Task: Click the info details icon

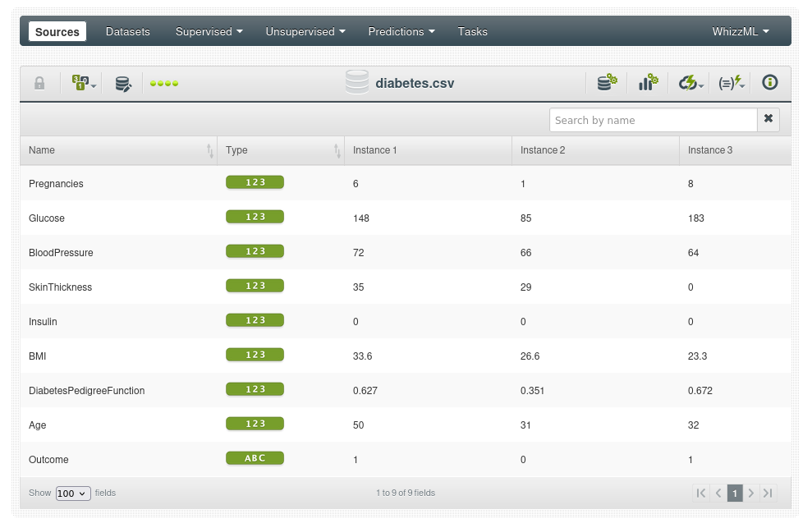Action: pos(769,83)
